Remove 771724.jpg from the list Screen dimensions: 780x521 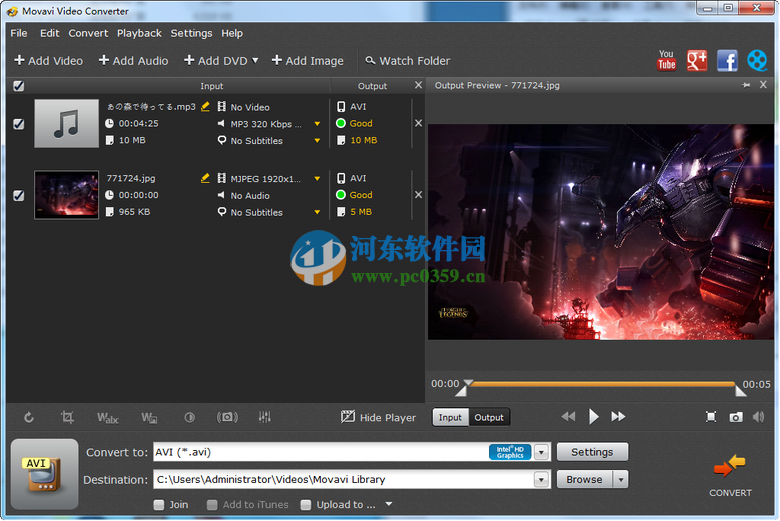point(418,195)
